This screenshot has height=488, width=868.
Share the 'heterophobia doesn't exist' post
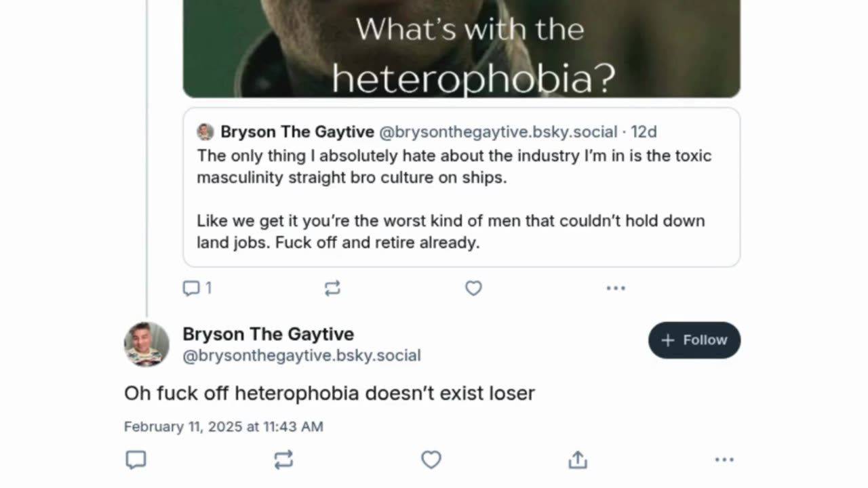(x=578, y=460)
